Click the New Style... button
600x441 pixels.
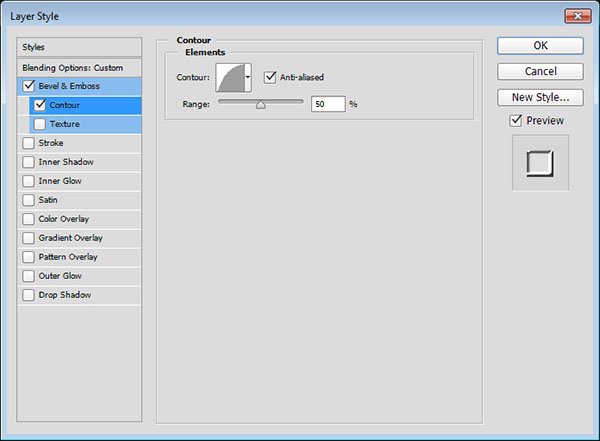click(540, 98)
